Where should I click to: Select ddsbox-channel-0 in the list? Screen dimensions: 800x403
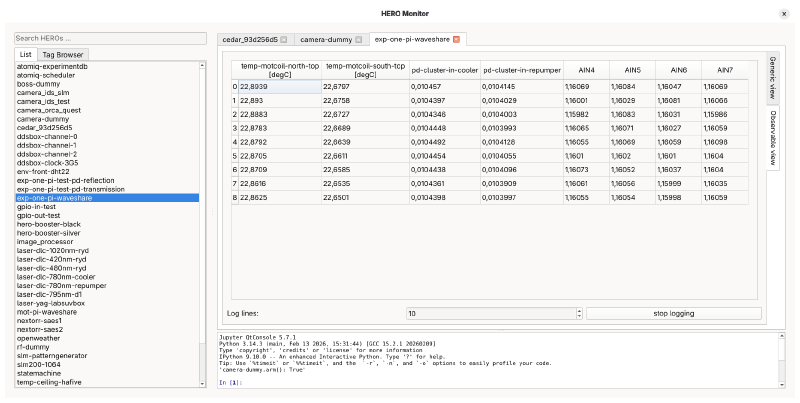click(107, 137)
